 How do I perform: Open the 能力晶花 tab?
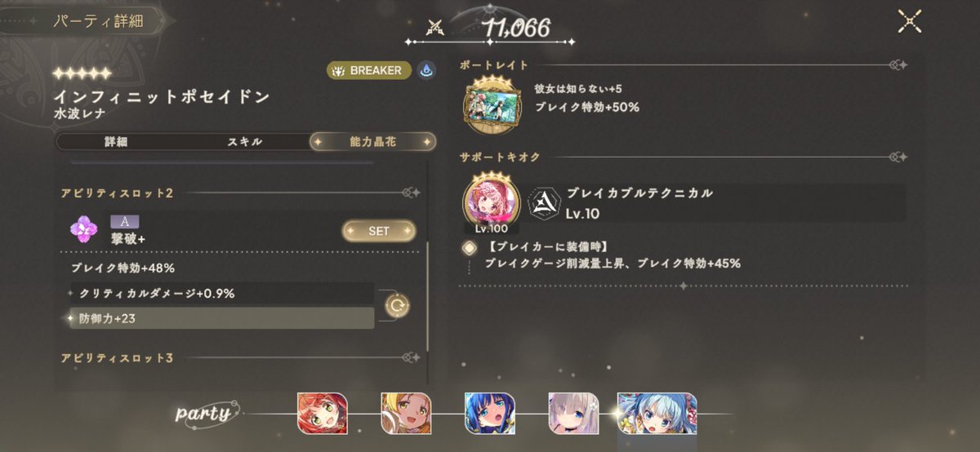(x=372, y=142)
